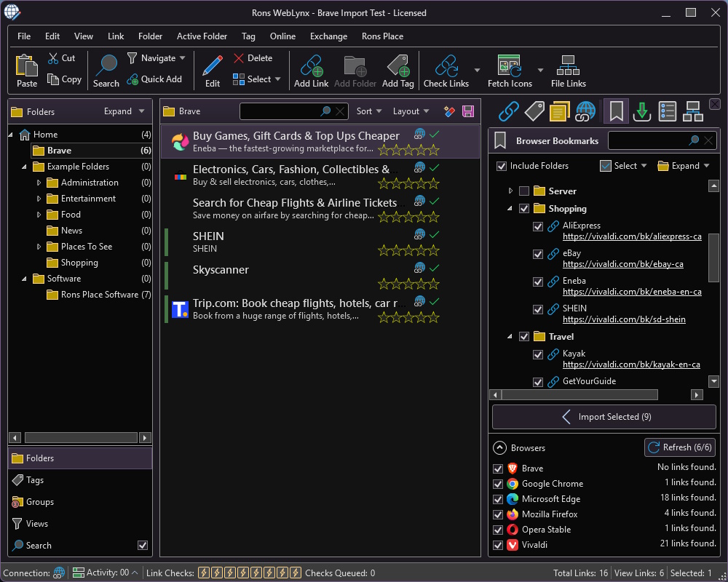The image size is (728, 582).
Task: Uncheck the Travel folder checkbox
Action: [524, 337]
